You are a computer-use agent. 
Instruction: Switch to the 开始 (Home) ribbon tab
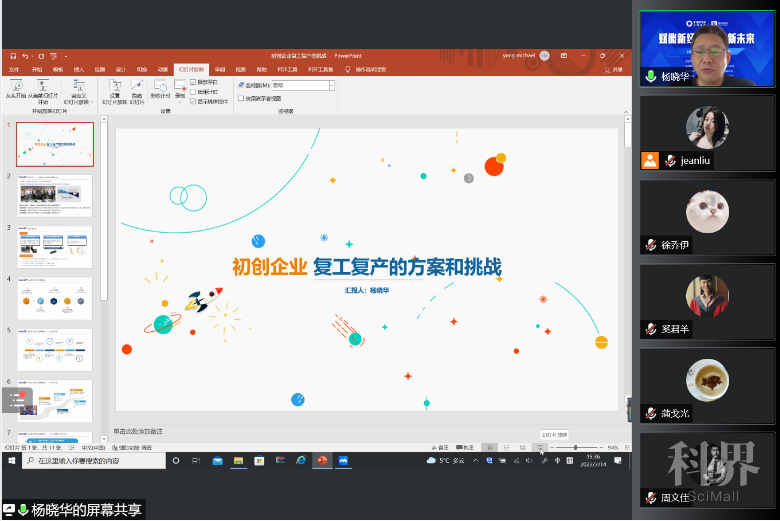click(x=37, y=70)
